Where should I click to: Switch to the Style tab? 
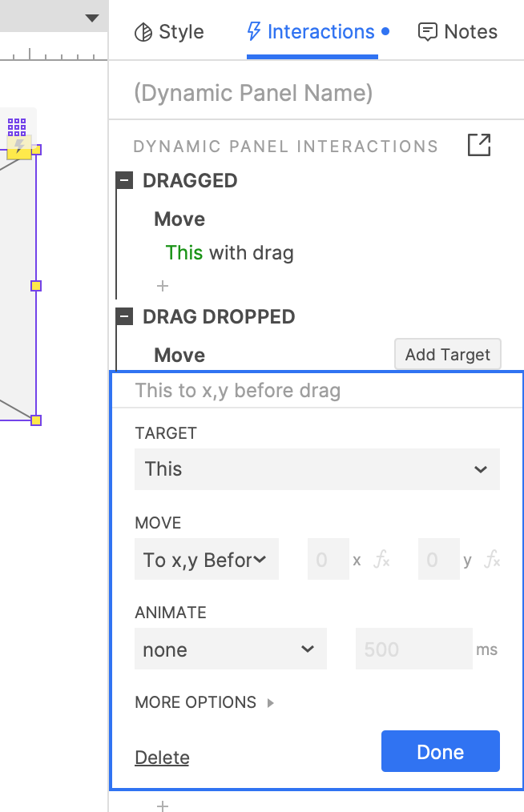pyautogui.click(x=168, y=32)
